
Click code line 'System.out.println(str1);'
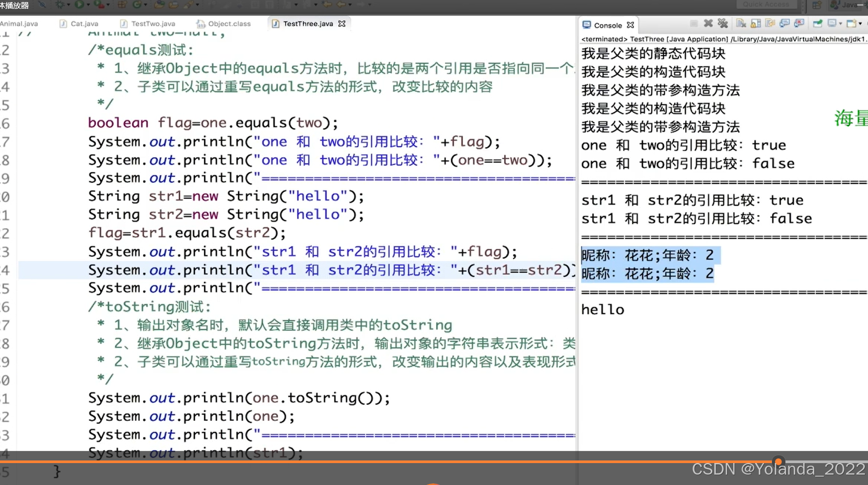click(x=195, y=453)
